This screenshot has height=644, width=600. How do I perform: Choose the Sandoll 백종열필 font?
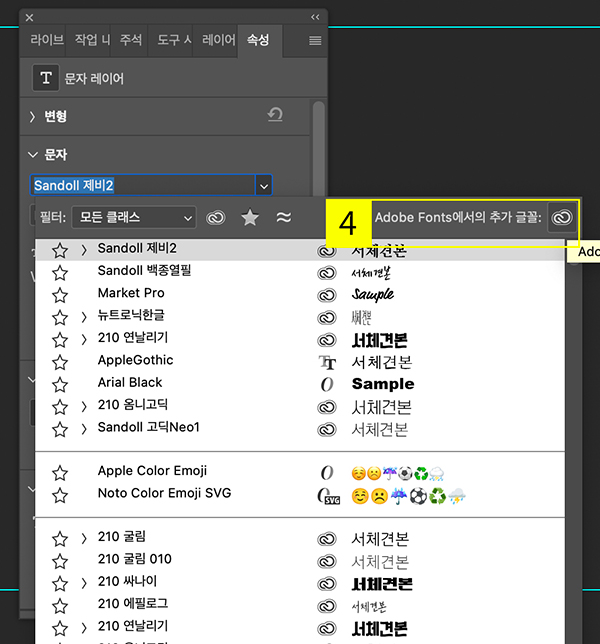click(x=145, y=271)
